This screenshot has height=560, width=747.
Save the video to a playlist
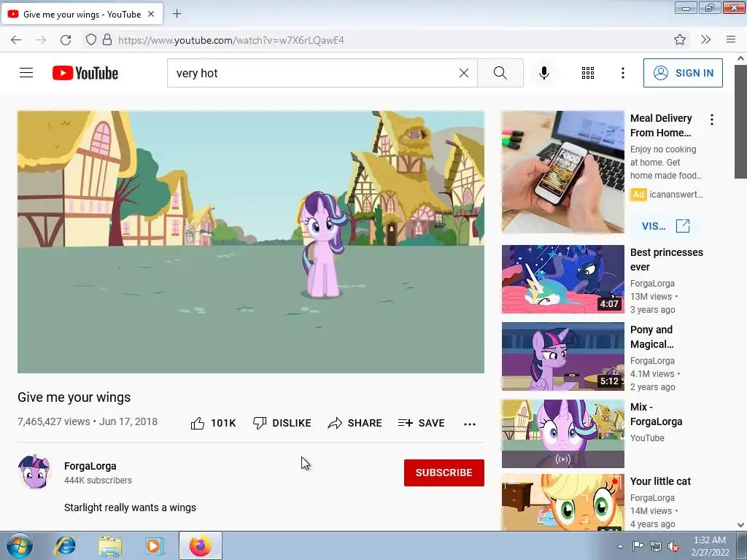[422, 423]
